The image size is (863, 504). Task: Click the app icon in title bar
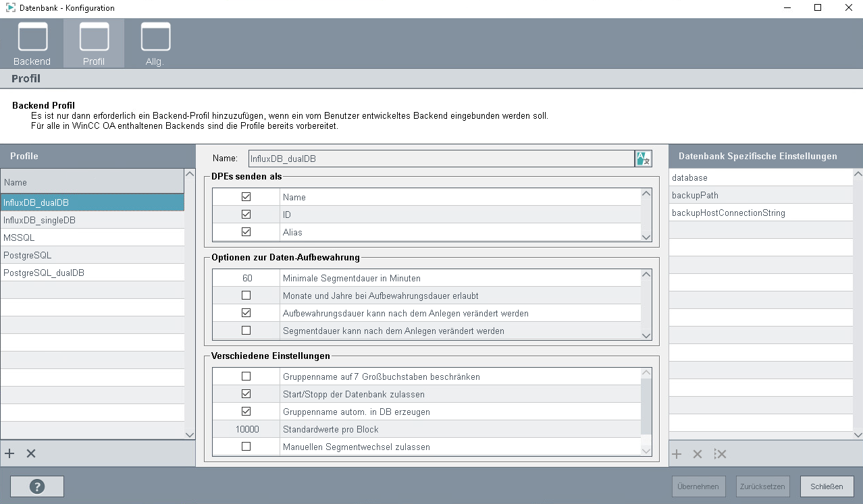coord(10,8)
